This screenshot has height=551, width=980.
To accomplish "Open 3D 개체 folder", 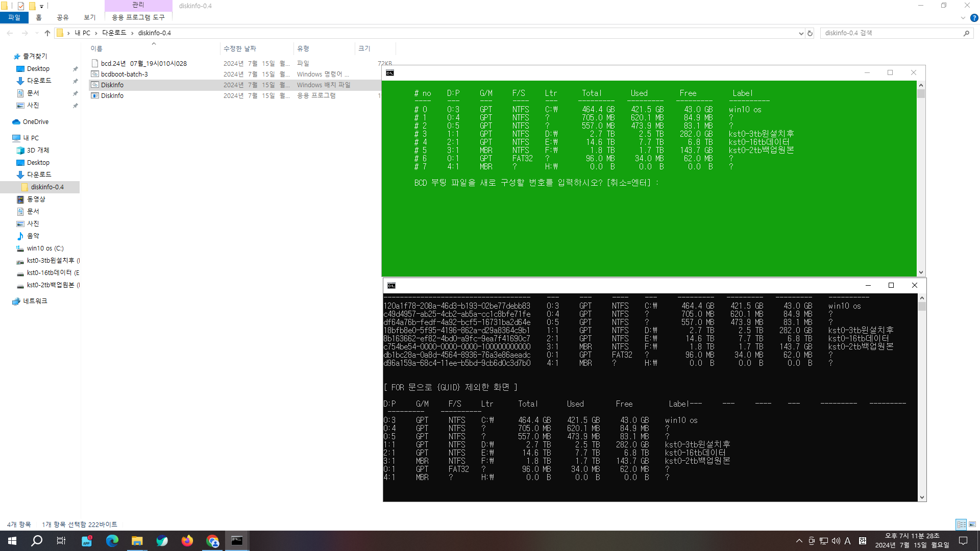I will [x=38, y=150].
